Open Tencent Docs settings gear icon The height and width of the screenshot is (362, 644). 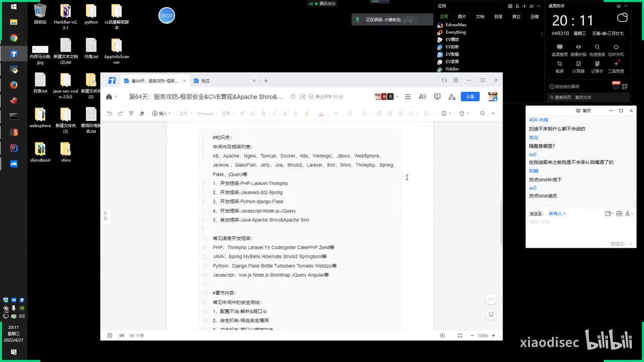pyautogui.click(x=456, y=80)
